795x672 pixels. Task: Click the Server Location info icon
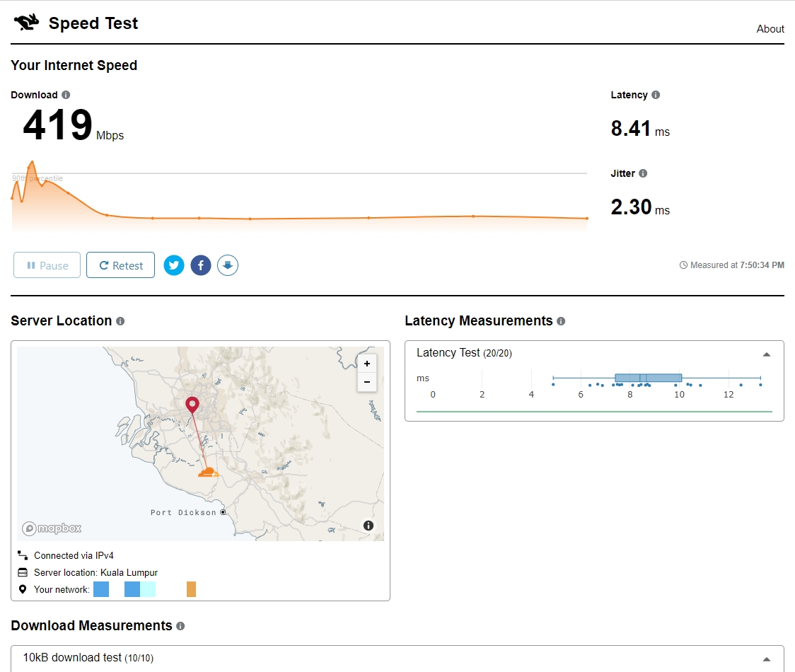pyautogui.click(x=120, y=321)
